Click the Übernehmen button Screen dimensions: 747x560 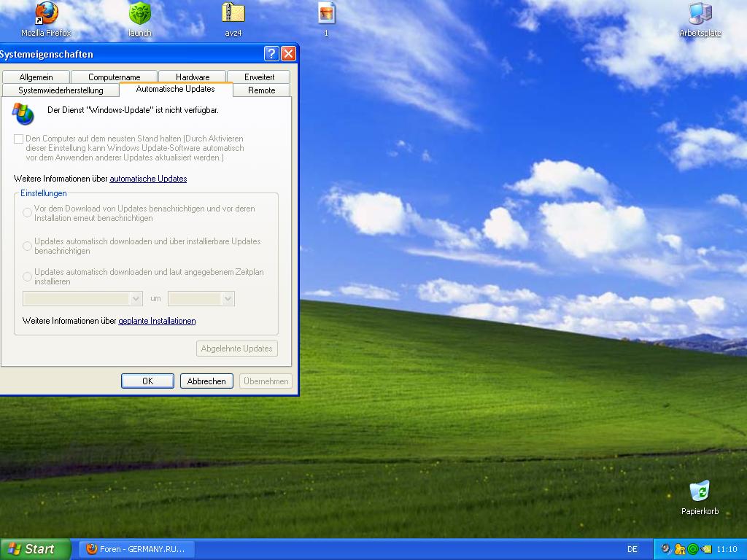click(x=266, y=381)
